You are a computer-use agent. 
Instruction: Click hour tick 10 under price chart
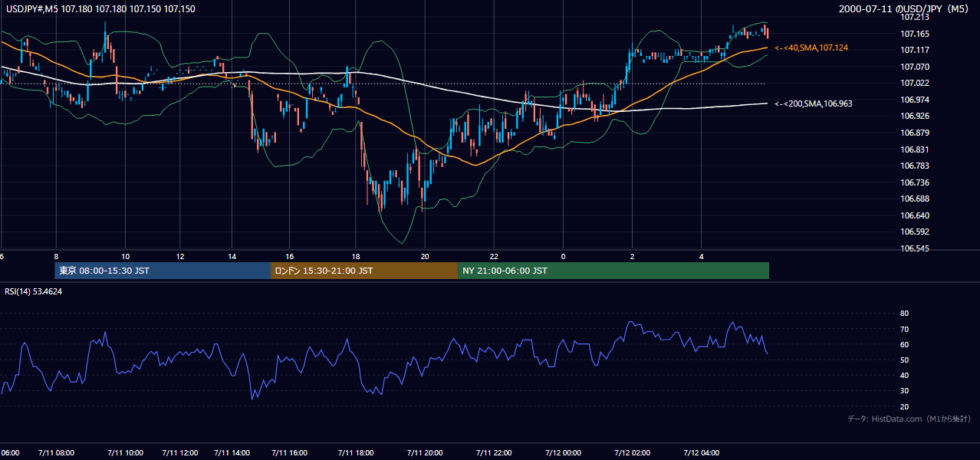[125, 256]
